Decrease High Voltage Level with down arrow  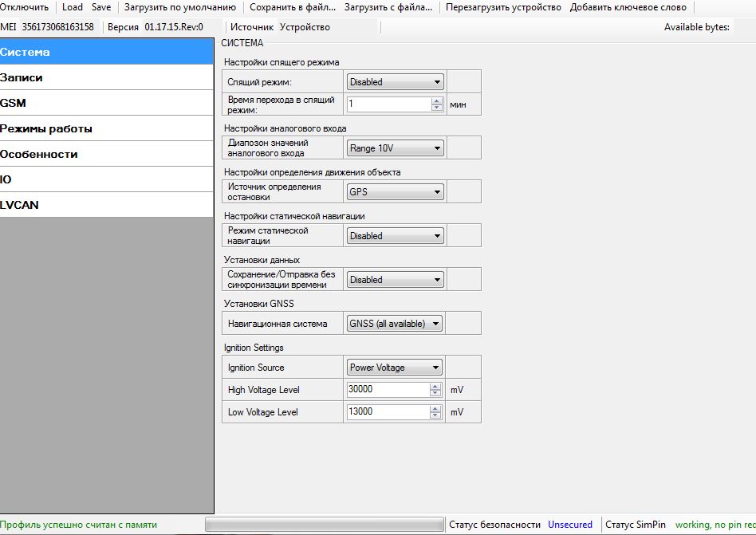pyautogui.click(x=436, y=393)
